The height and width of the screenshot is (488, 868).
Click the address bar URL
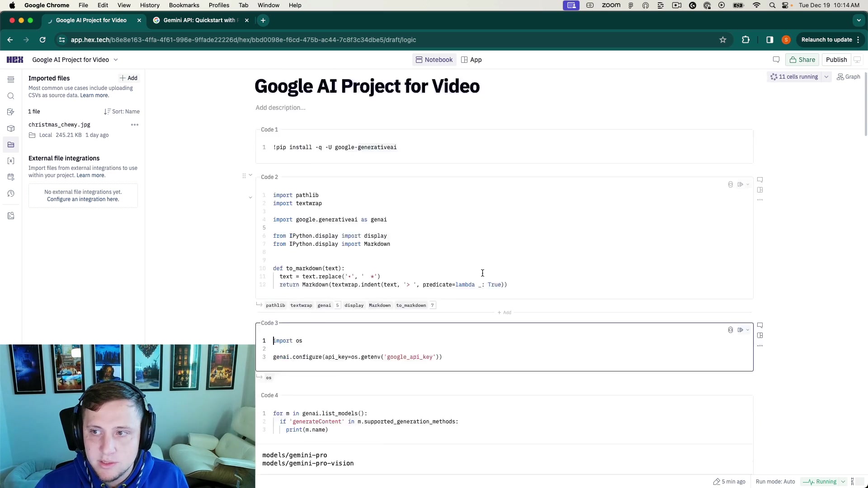(x=243, y=40)
